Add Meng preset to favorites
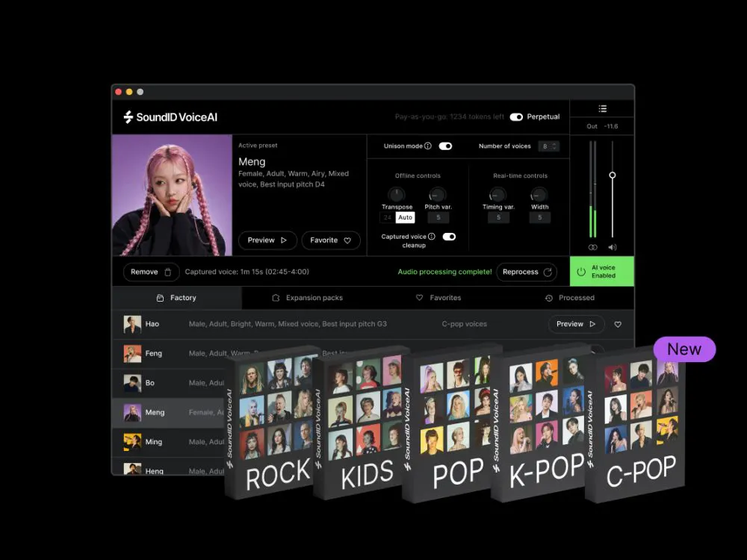 point(331,240)
